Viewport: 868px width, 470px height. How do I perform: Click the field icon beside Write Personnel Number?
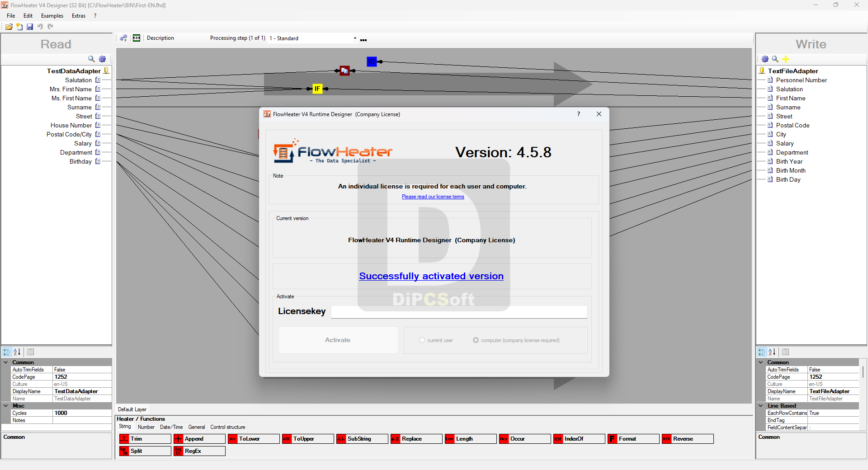pos(770,80)
